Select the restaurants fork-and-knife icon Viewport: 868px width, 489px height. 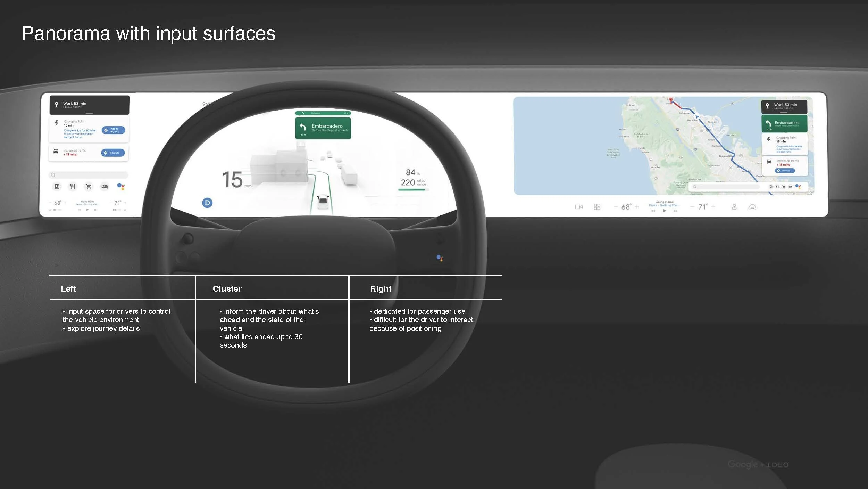click(73, 187)
